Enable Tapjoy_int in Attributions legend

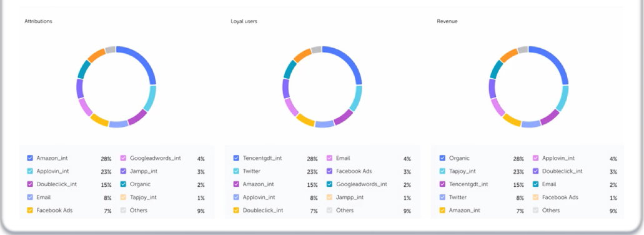(x=123, y=197)
